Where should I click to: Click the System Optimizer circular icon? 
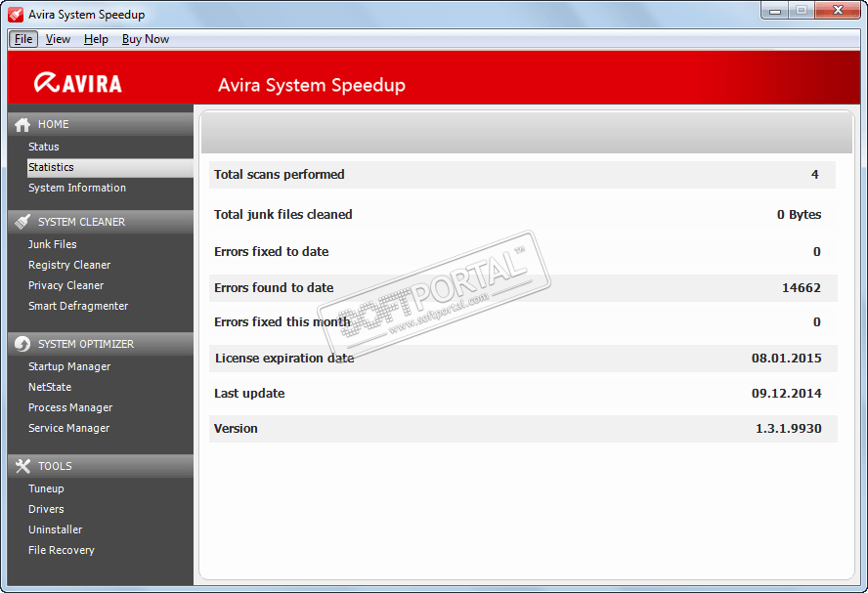[22, 344]
